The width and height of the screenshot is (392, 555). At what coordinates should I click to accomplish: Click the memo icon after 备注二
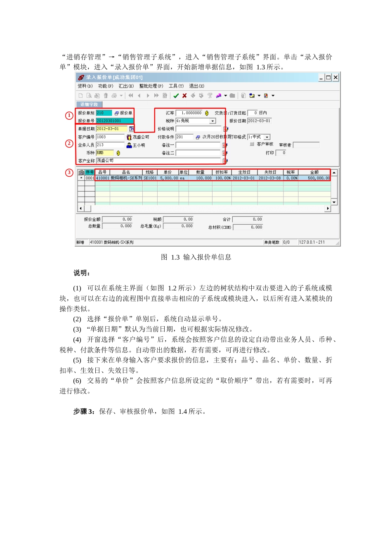225,153
